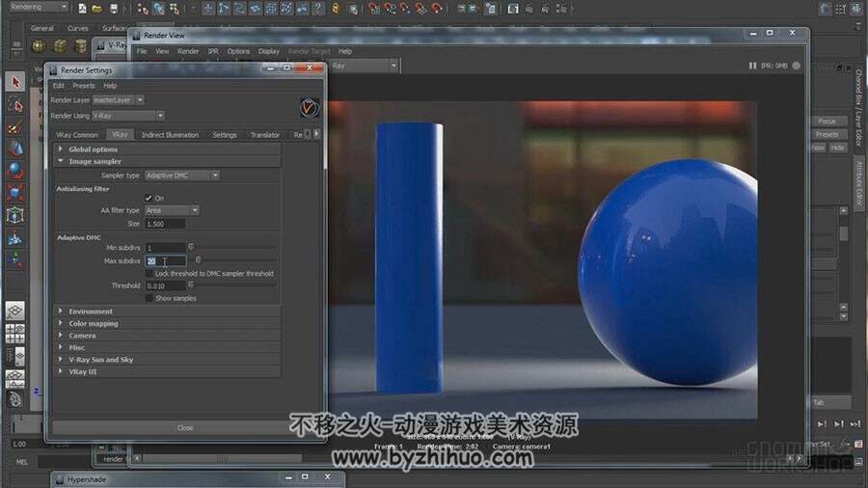Enable Lock threshold to DMC sampler threshold

tap(149, 273)
